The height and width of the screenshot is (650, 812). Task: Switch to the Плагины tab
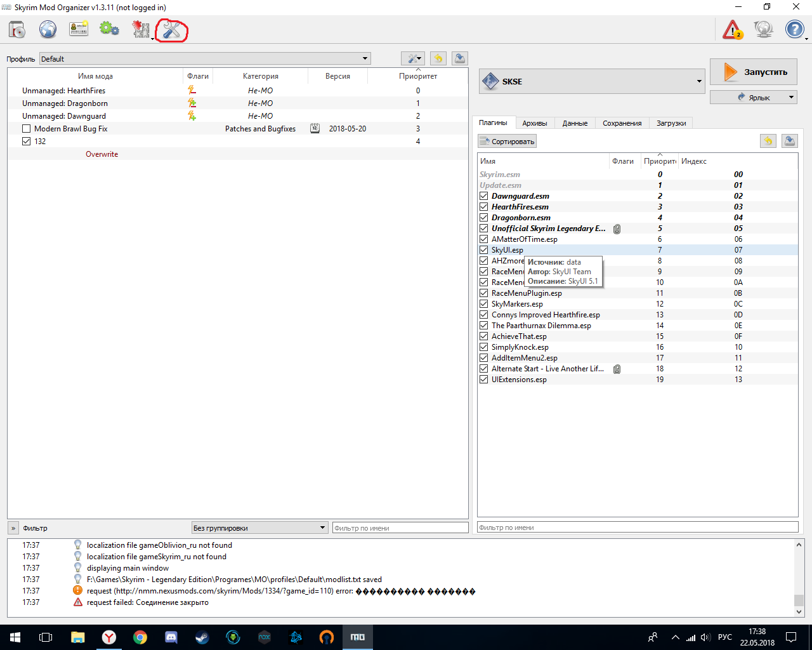(493, 123)
